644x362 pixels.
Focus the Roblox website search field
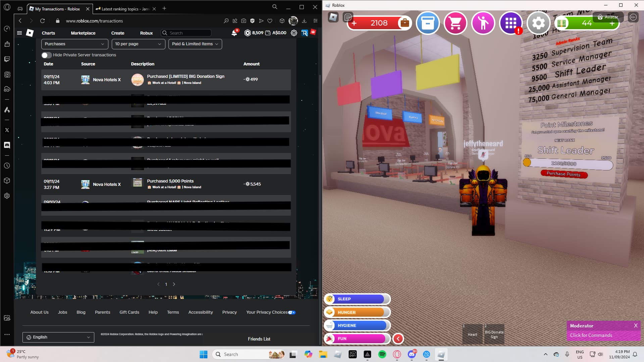tap(186, 33)
